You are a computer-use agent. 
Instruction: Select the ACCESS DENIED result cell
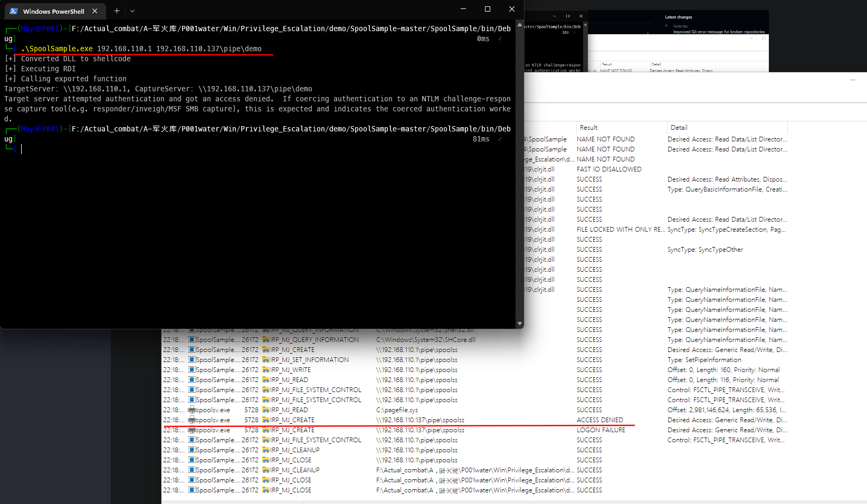[x=600, y=420]
